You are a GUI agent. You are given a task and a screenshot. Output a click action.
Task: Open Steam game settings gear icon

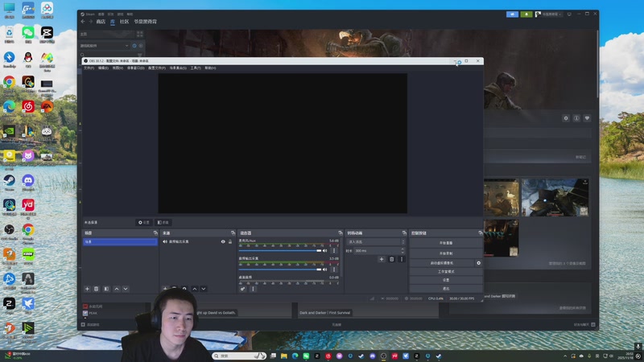tap(566, 118)
